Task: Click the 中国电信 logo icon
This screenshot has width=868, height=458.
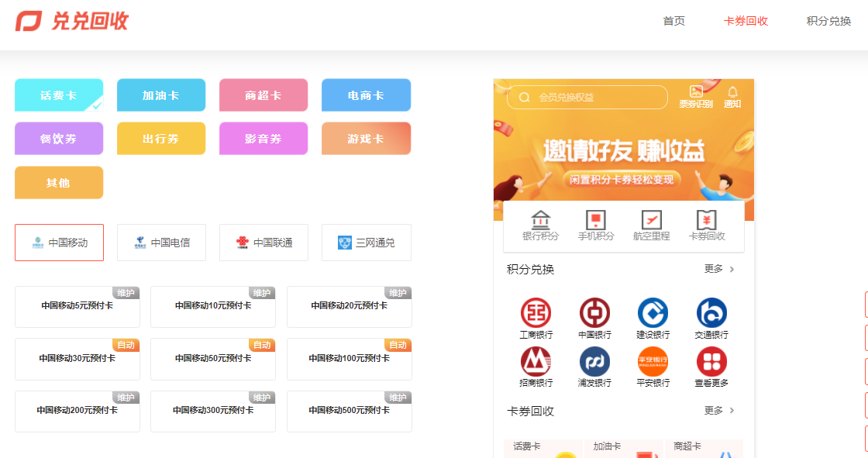Action: [140, 243]
